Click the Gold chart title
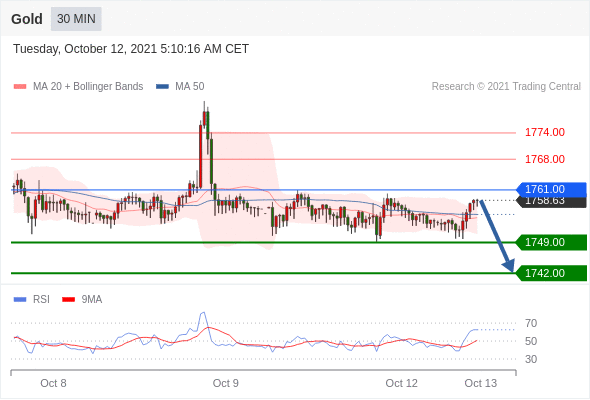The height and width of the screenshot is (400, 590). click(27, 19)
